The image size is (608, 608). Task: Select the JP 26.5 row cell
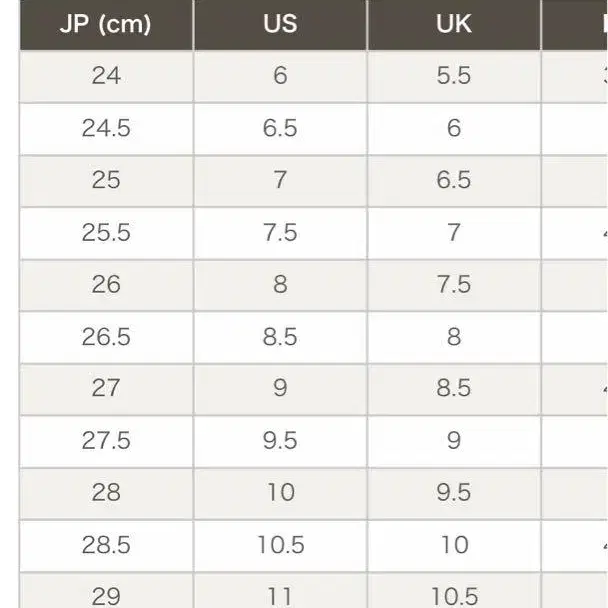point(106,337)
